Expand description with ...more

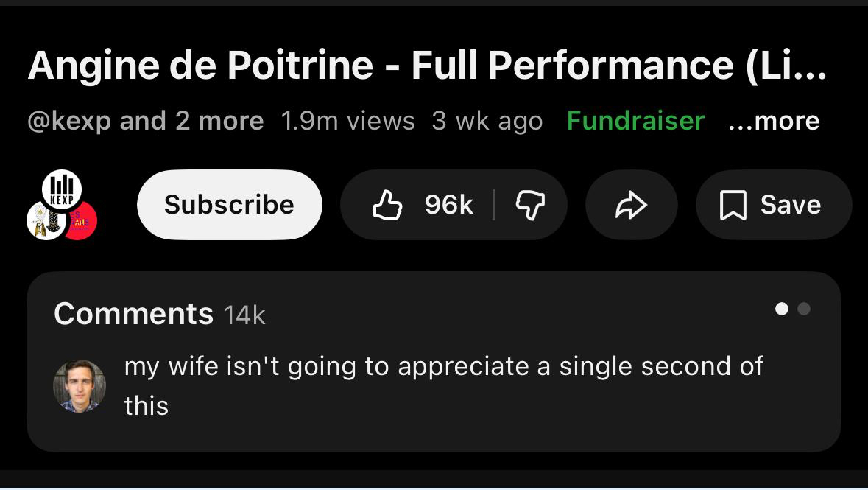pyautogui.click(x=773, y=121)
